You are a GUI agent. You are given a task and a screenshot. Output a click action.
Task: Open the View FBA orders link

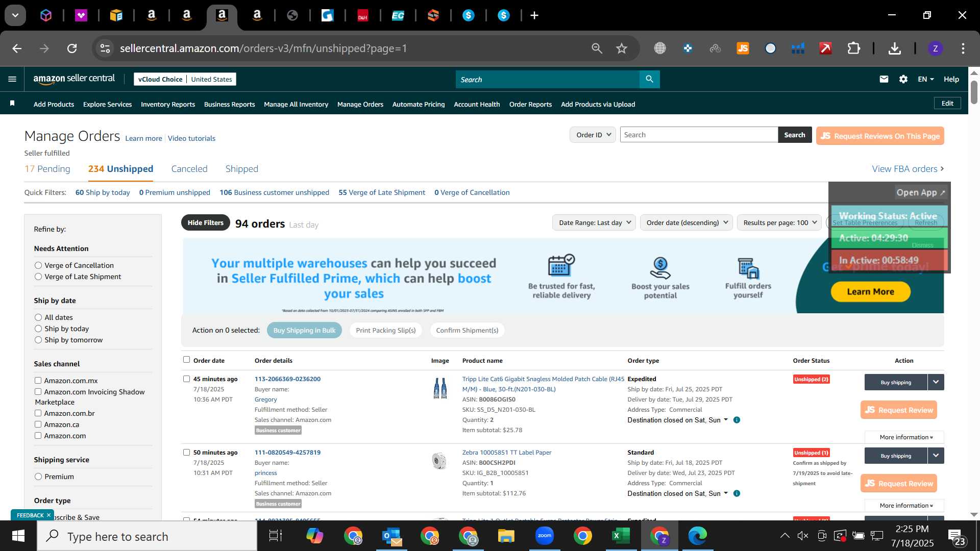(908, 169)
